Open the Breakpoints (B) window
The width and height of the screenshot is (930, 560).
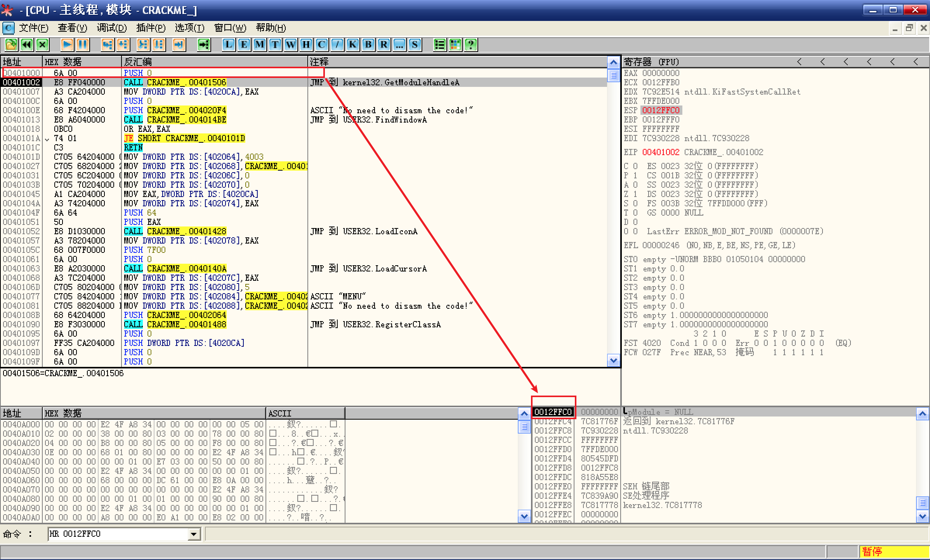pyautogui.click(x=368, y=45)
